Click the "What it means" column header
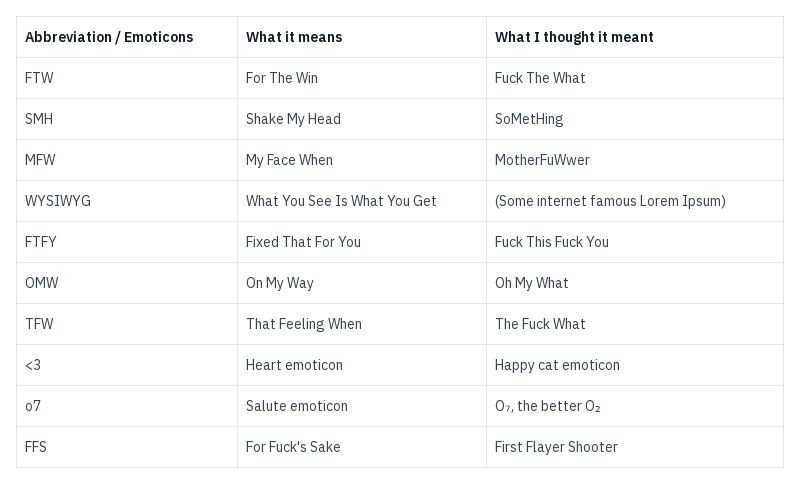 294,37
